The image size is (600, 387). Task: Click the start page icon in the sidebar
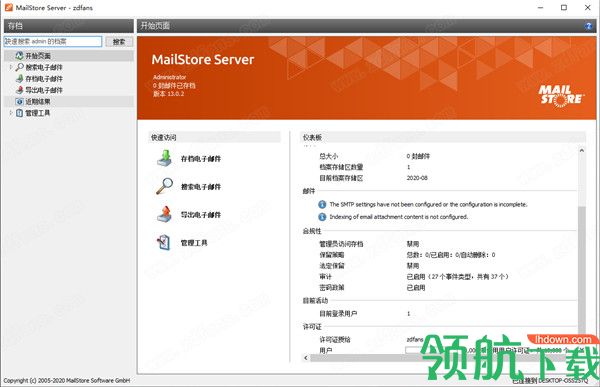point(20,56)
